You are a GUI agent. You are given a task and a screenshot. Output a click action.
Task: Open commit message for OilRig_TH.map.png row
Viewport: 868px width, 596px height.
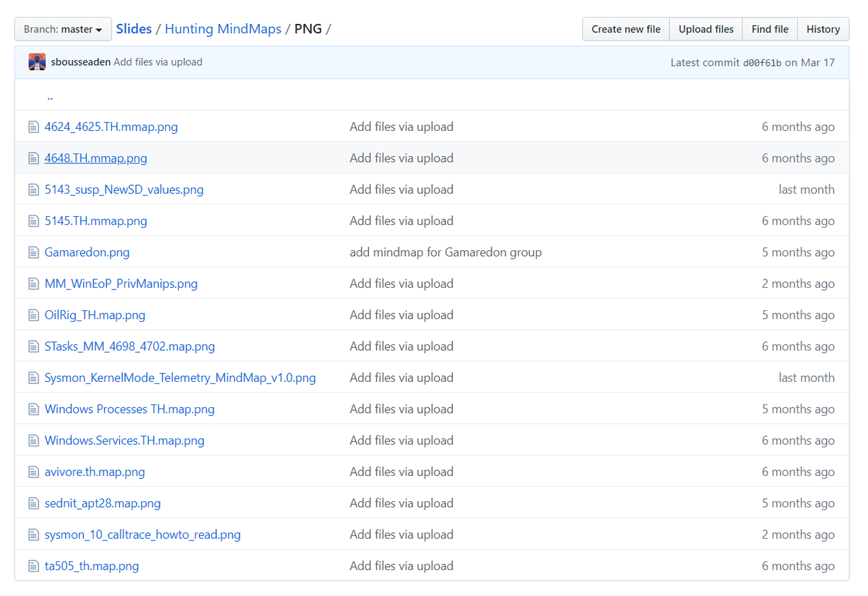pyautogui.click(x=401, y=315)
